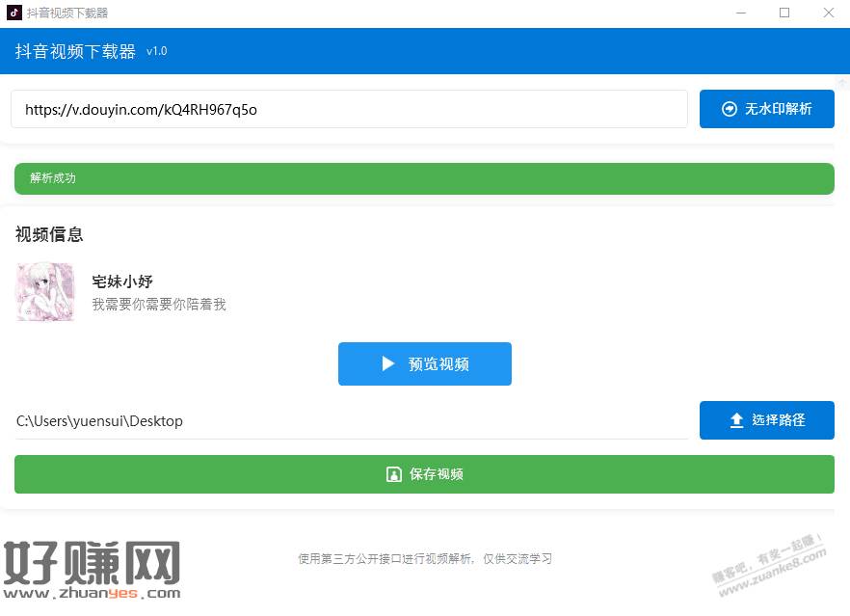This screenshot has height=616, width=850.
Task: Close the downloader window
Action: tap(829, 13)
